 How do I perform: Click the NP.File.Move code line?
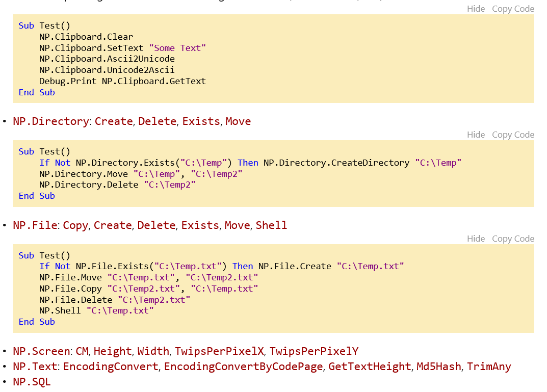(x=149, y=277)
